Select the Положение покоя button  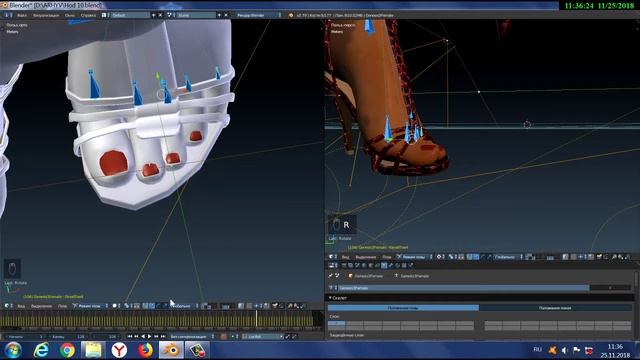coord(556,308)
